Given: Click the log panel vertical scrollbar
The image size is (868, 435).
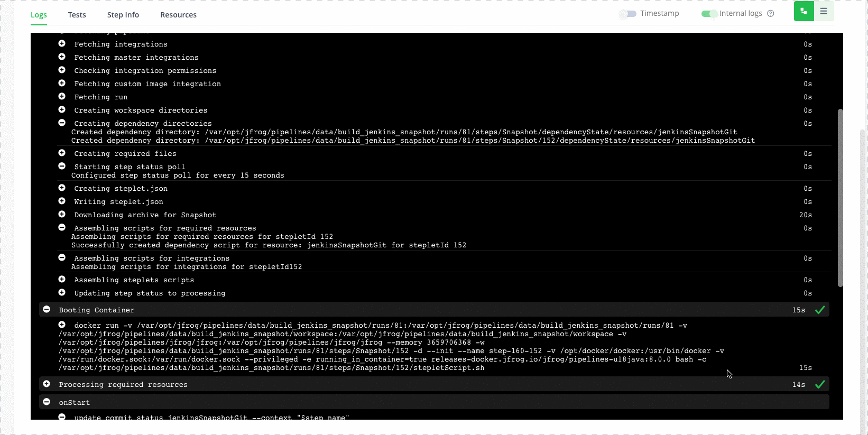Looking at the screenshot, I should tap(840, 198).
